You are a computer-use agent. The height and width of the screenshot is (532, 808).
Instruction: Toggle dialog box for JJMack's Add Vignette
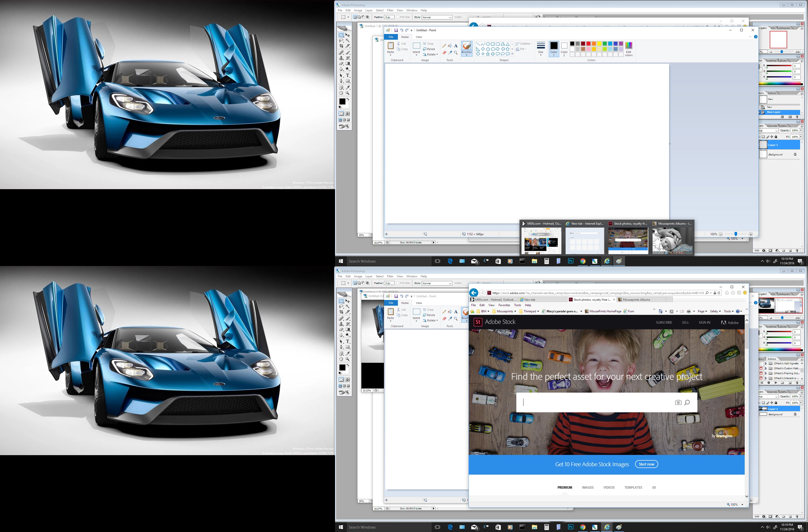pyautogui.click(x=761, y=364)
